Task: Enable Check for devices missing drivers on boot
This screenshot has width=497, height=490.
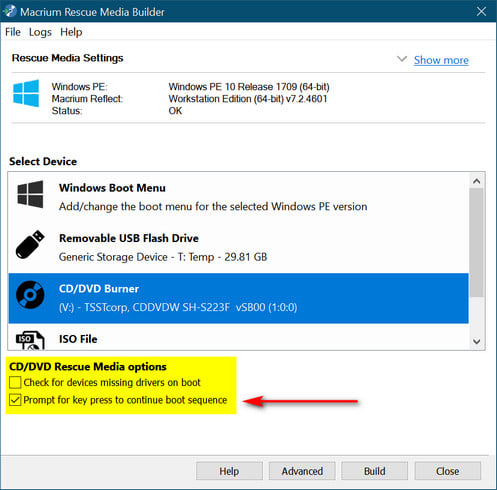Action: pos(15,382)
